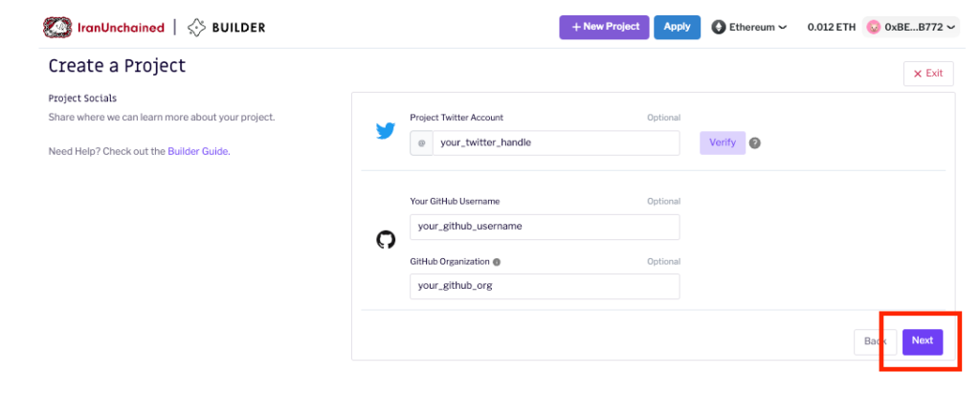Exit the Create a Project form
The height and width of the screenshot is (394, 980).
pos(928,74)
